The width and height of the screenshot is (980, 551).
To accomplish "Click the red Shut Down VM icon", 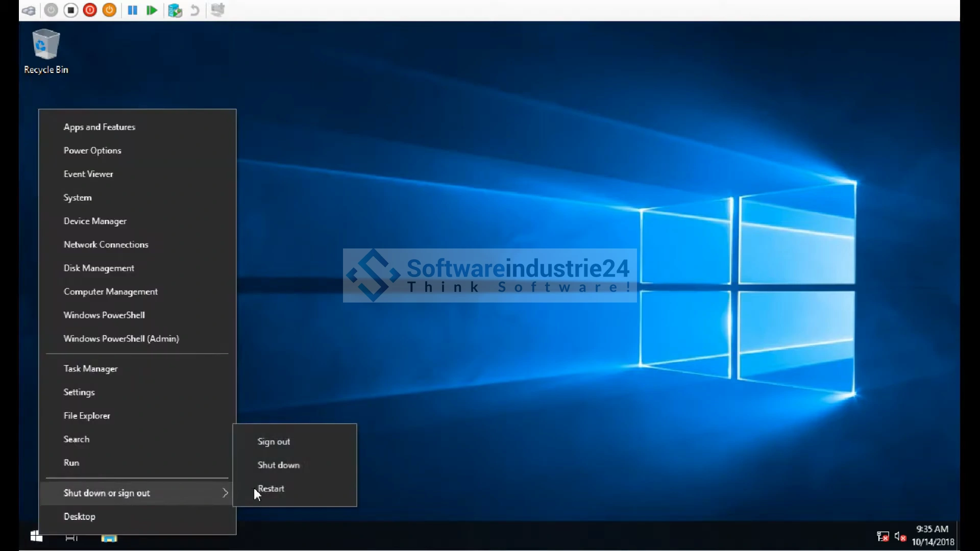I will (90, 10).
